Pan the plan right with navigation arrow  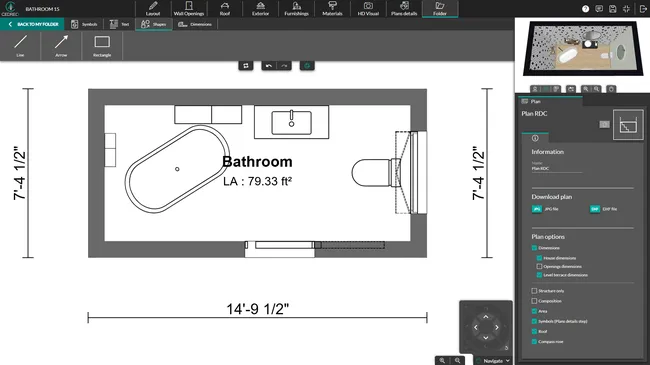(497, 327)
